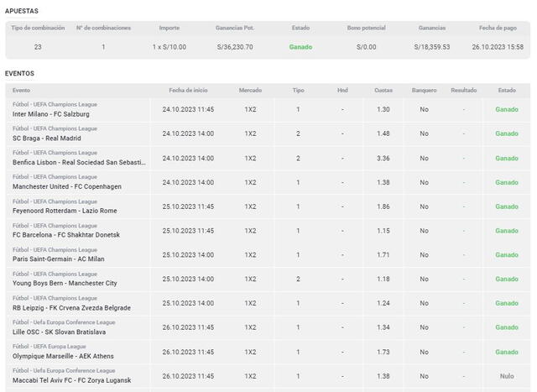Open FC Barcelona - FC Shakhtar Donetsk event
This screenshot has width=537, height=392.
pos(66,235)
